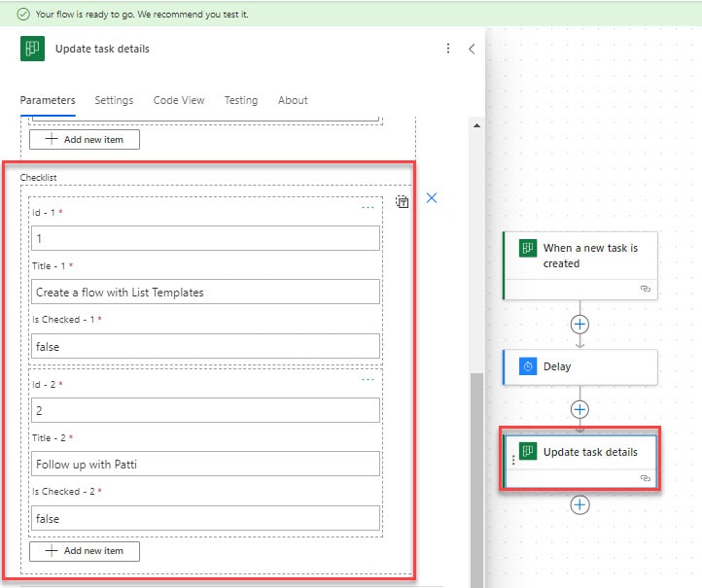Screen dimensions: 702x588
Task: Click the flow is ready to go message
Action: click(142, 15)
